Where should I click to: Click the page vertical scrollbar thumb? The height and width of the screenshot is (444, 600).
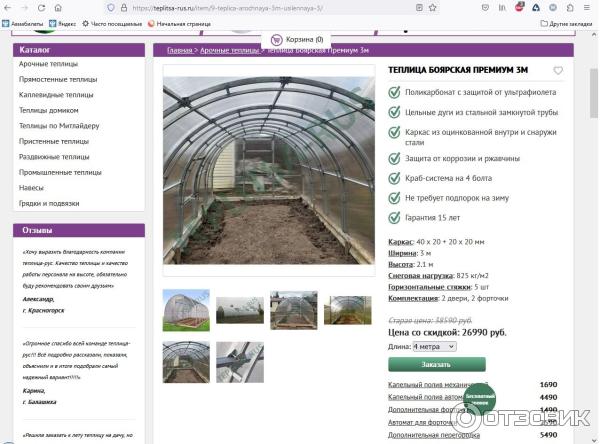593,94
